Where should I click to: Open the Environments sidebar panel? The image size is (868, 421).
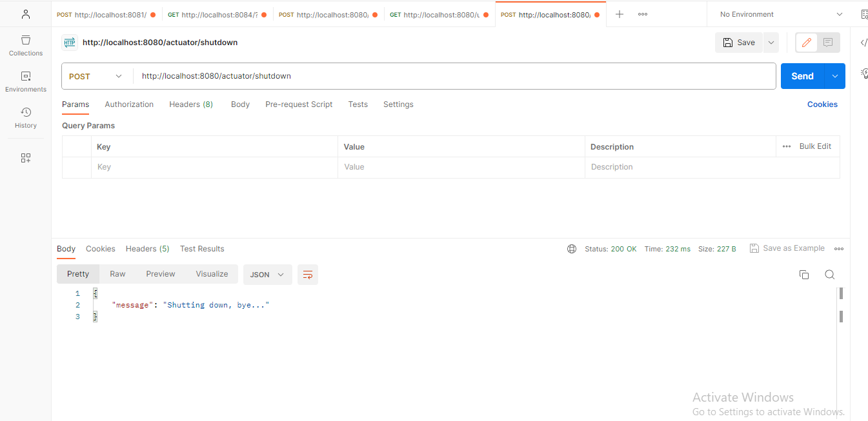pyautogui.click(x=25, y=81)
